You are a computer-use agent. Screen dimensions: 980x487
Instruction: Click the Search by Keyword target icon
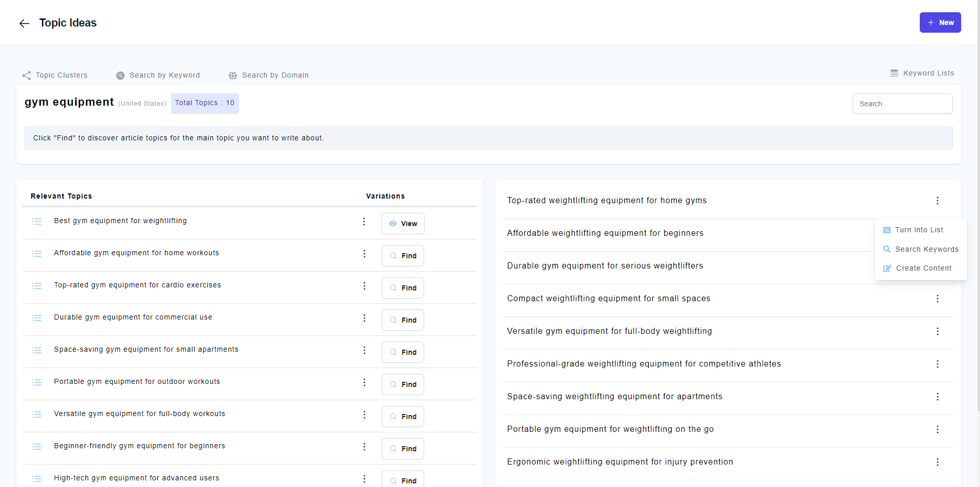[120, 76]
